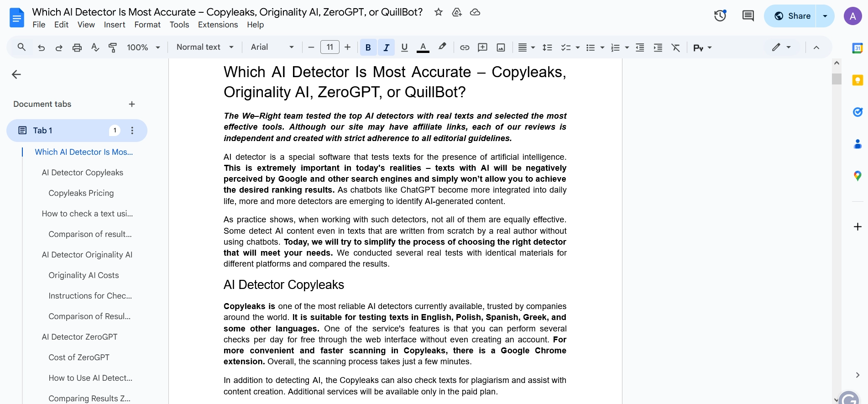Open Google Tasks side panel
Screen dimensions: 868x404
click(x=858, y=112)
